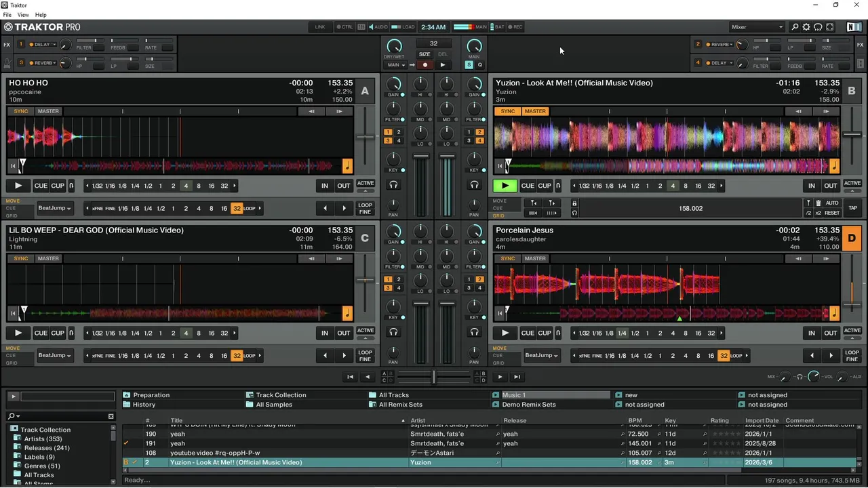Select GRID tab on Deck B advanced panel
Image resolution: width=868 pixels, height=488 pixels.
[x=499, y=216]
